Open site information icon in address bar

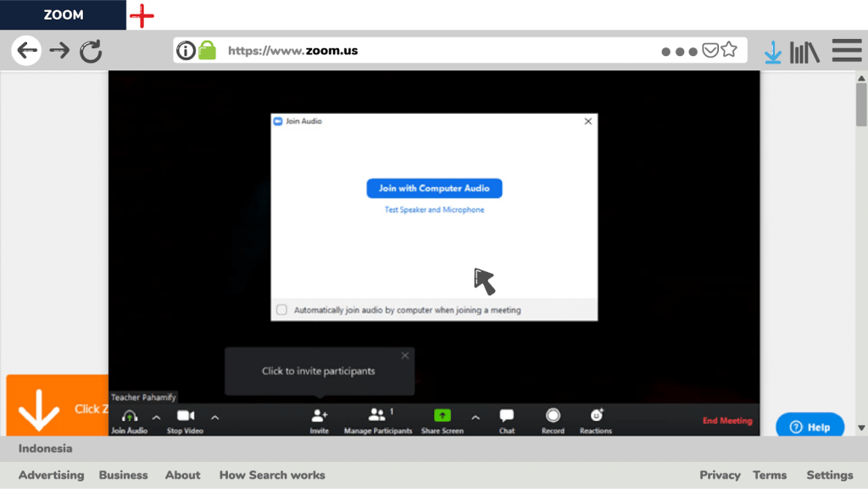[186, 50]
